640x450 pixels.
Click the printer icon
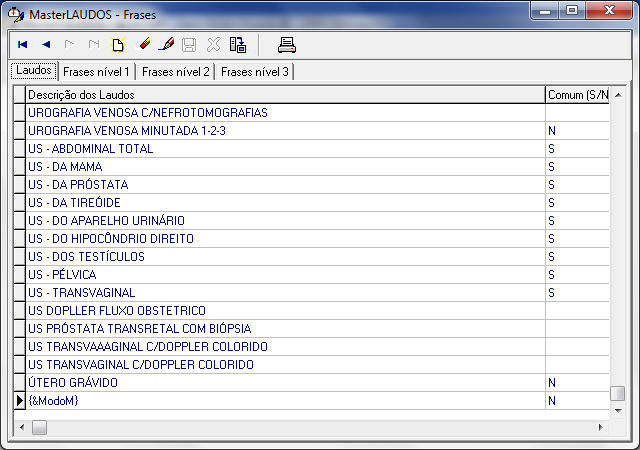(287, 45)
